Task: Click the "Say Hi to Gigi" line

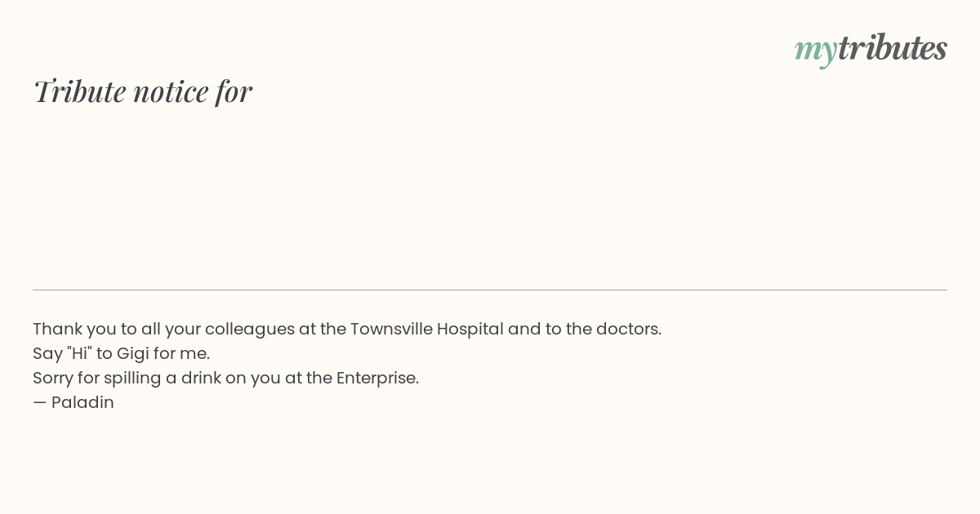Action: point(122,353)
